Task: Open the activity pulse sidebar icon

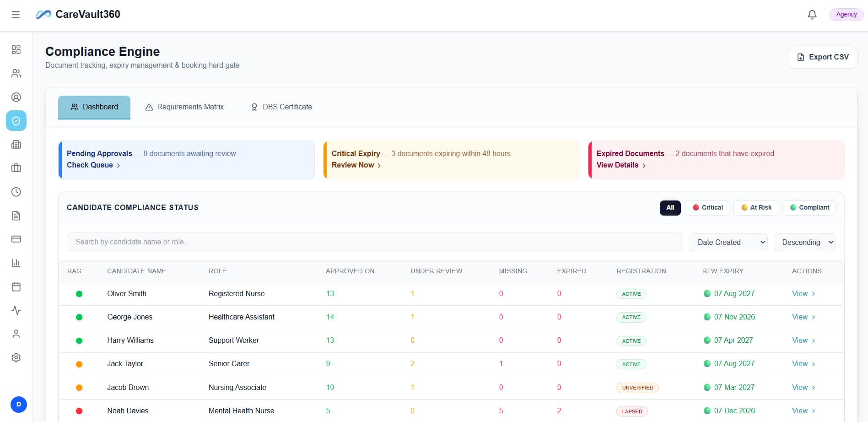Action: coord(16,310)
